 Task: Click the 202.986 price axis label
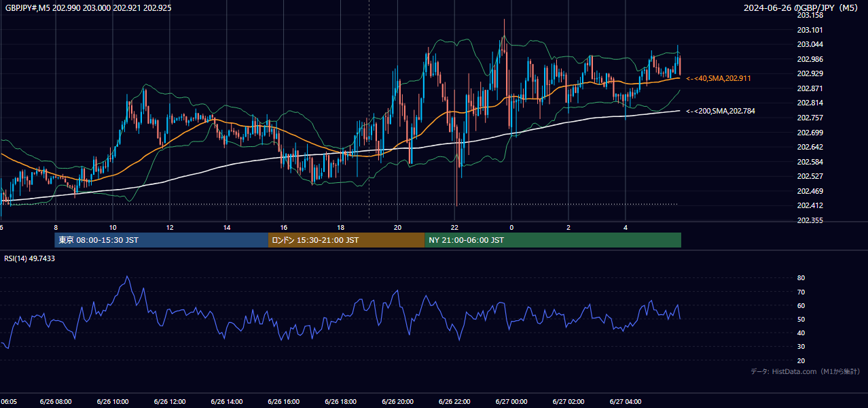click(810, 59)
